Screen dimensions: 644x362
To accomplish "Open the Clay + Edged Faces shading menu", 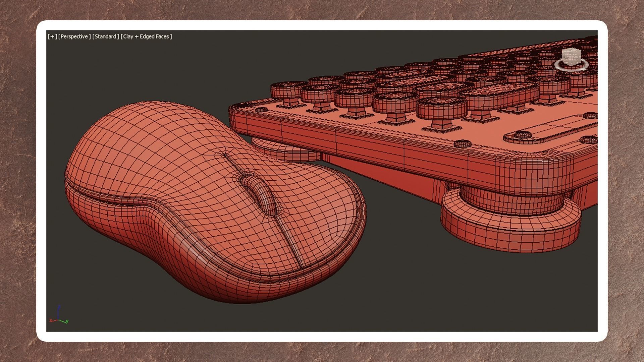I will coord(146,37).
